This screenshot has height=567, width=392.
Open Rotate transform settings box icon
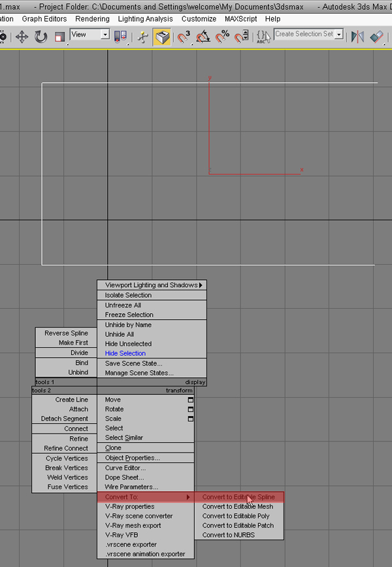pos(190,409)
